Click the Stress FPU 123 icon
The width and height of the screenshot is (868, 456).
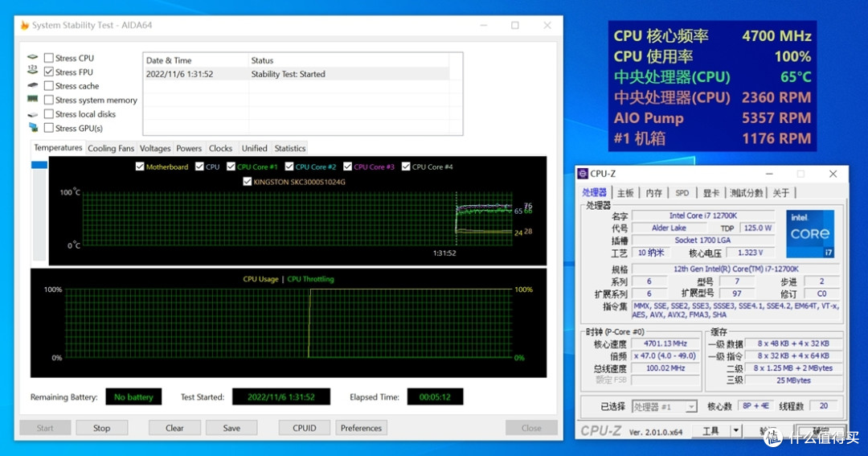click(x=33, y=70)
